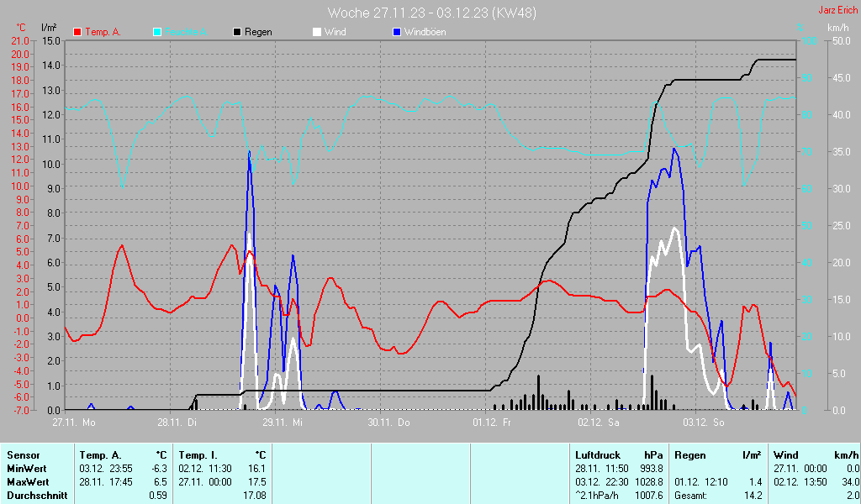Click the timestamp 03.12. 22:30
Viewport: 861px width, 504px height.
pyautogui.click(x=601, y=482)
